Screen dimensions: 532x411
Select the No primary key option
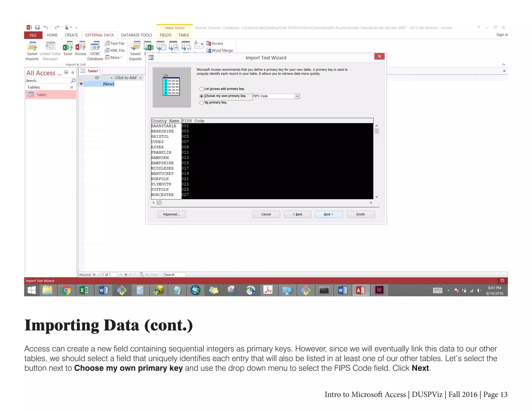click(x=202, y=103)
